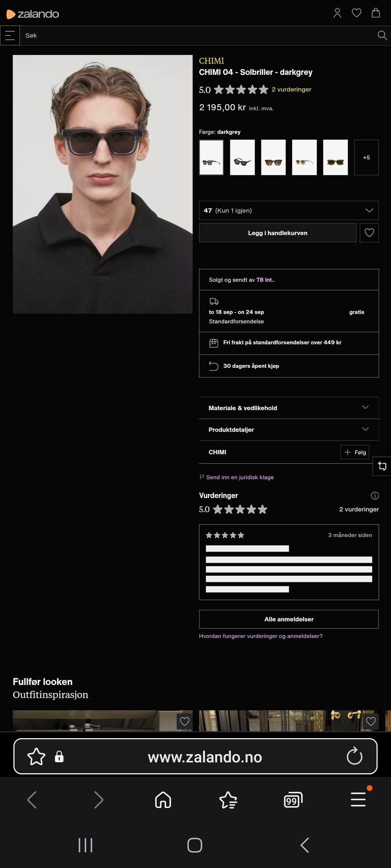The image size is (391, 868).
Task: Click Legg i handlekurven button
Action: [278, 233]
